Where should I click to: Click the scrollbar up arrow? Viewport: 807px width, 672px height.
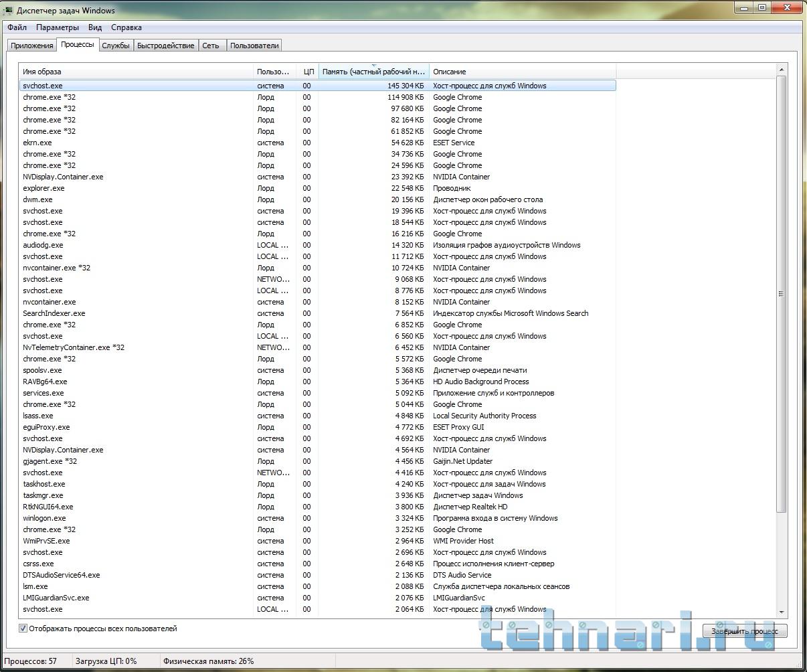click(x=782, y=70)
